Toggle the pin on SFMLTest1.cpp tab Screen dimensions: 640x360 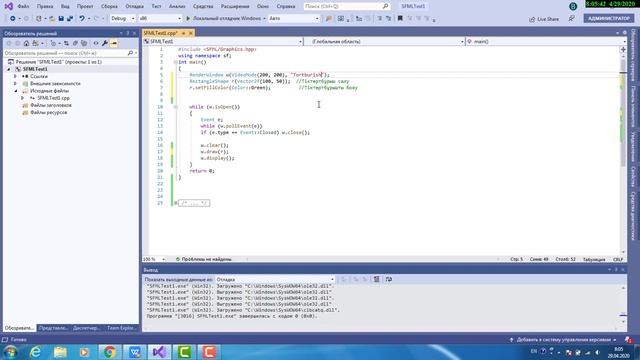[x=183, y=33]
